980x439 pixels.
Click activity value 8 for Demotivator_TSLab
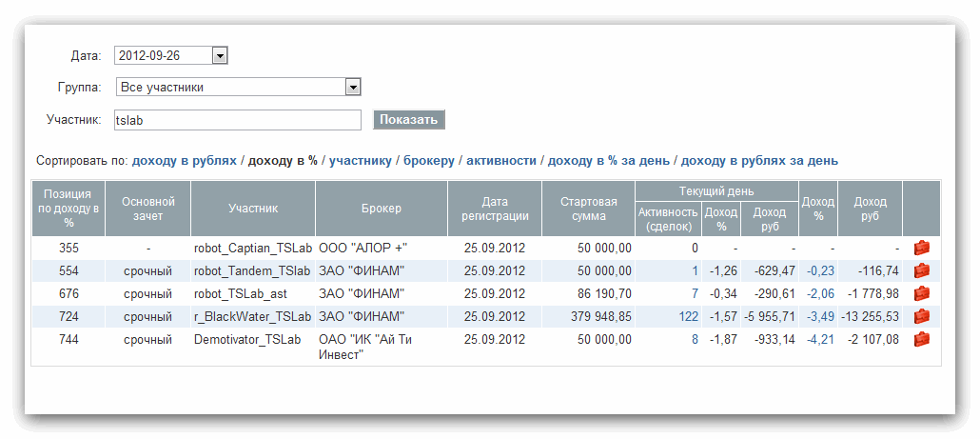tap(695, 339)
